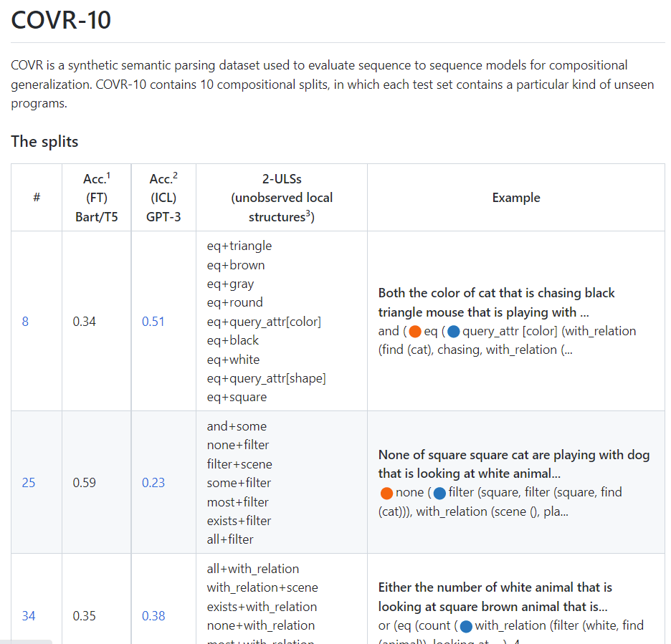
Task: Select 'The splits' section heading
Action: click(x=44, y=142)
